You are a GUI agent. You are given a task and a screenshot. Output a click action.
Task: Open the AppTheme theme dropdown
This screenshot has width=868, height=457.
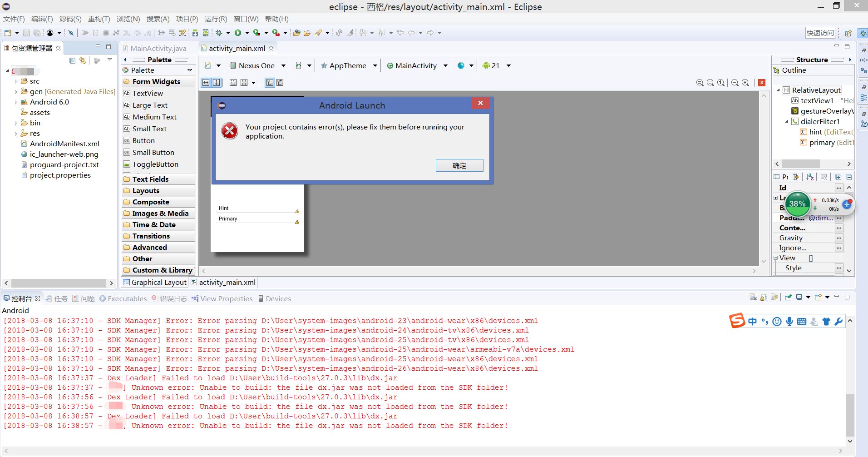[349, 65]
